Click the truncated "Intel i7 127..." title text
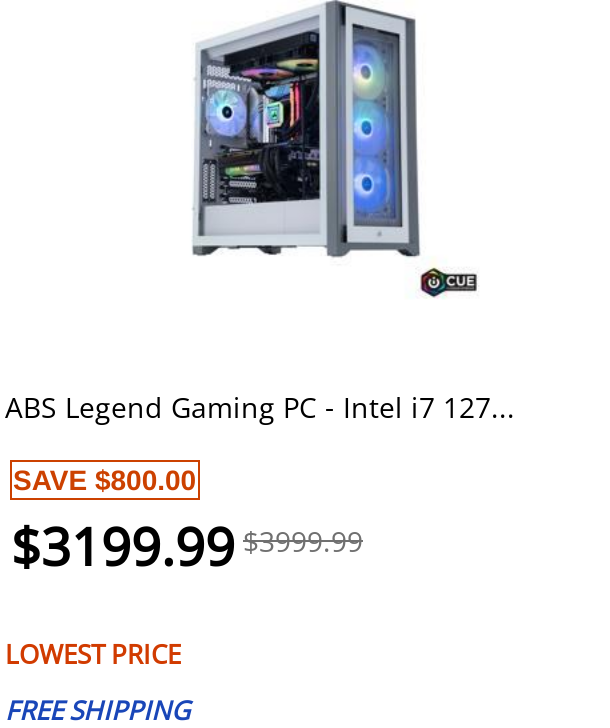 click(428, 409)
